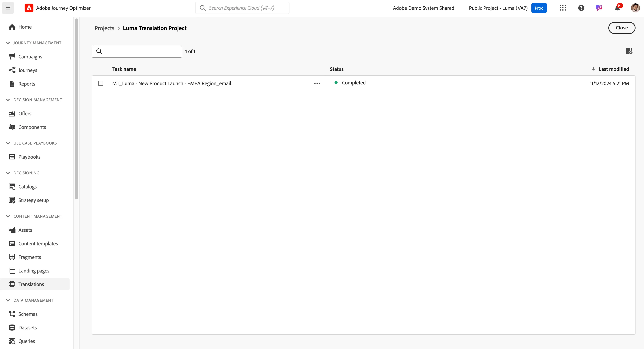Open the Help question mark icon
The image size is (644, 349).
tap(581, 8)
